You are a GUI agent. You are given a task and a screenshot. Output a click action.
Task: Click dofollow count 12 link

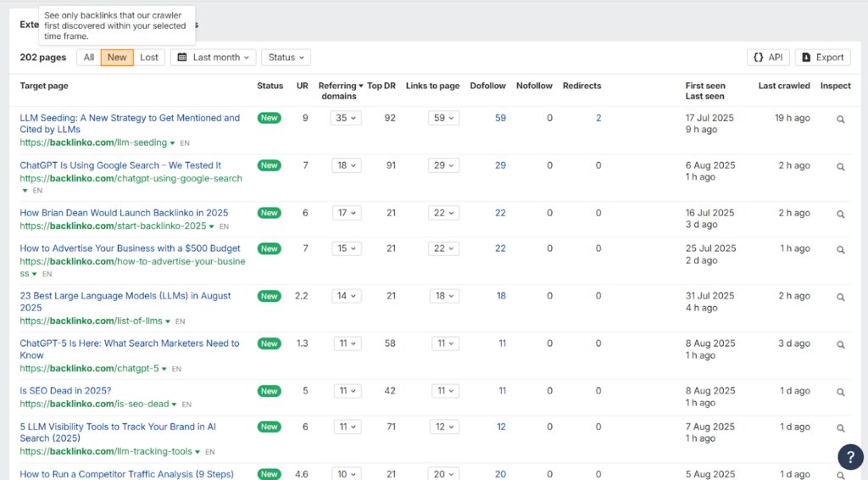pyautogui.click(x=501, y=427)
